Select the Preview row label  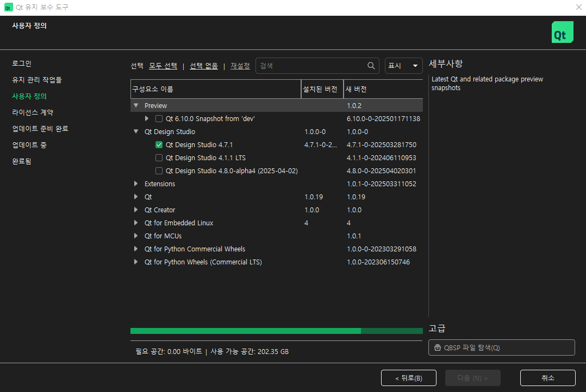155,106
